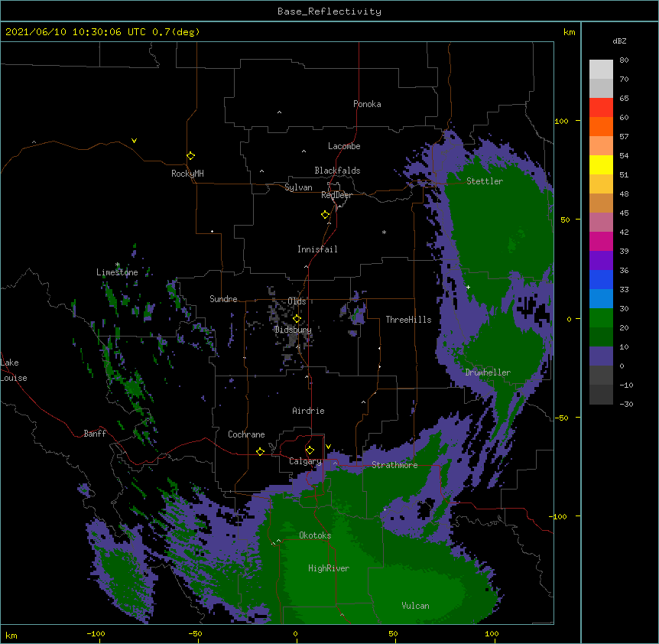The height and width of the screenshot is (644, 659).
Task: Click the Calgary city label
Action: click(305, 461)
